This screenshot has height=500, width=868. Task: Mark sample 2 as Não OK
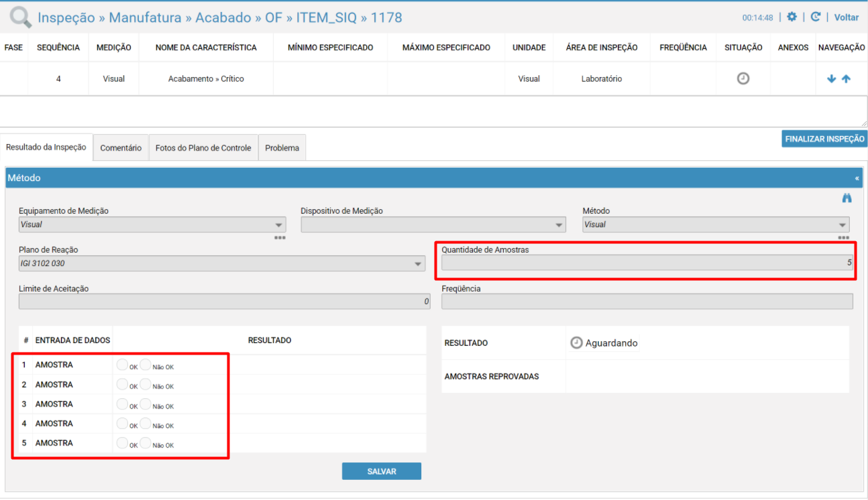pyautogui.click(x=146, y=384)
